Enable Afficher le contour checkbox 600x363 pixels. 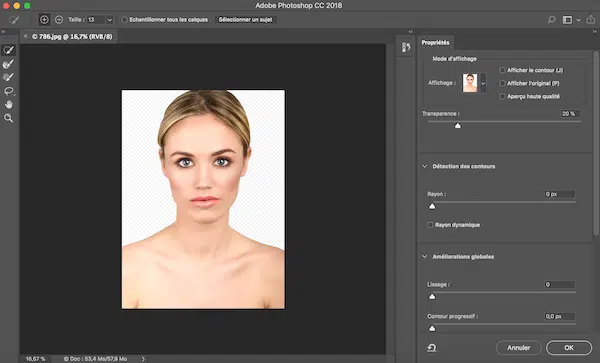pos(502,70)
